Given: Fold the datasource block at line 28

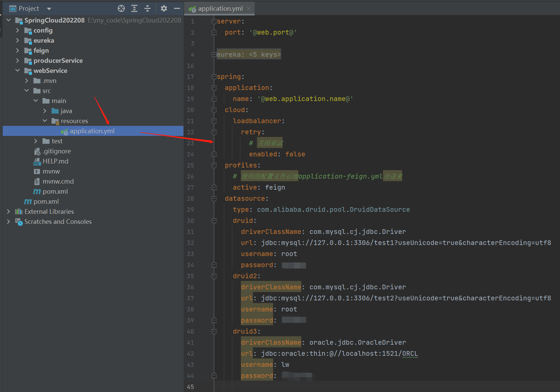Looking at the screenshot, I should pyautogui.click(x=214, y=198).
